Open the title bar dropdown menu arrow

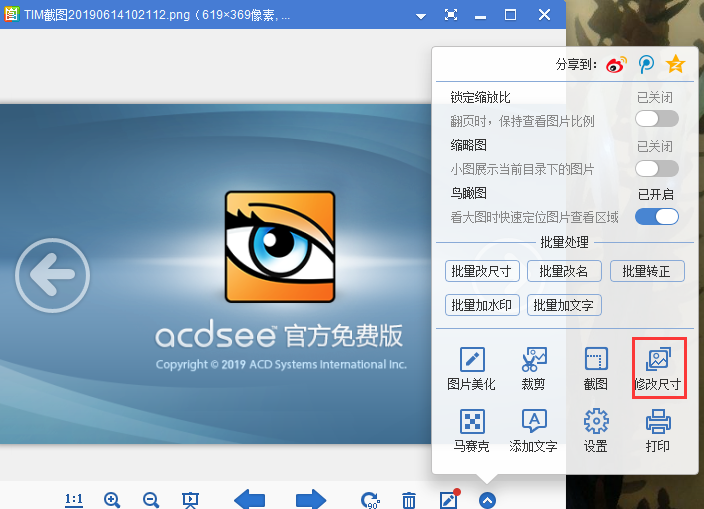[x=420, y=15]
